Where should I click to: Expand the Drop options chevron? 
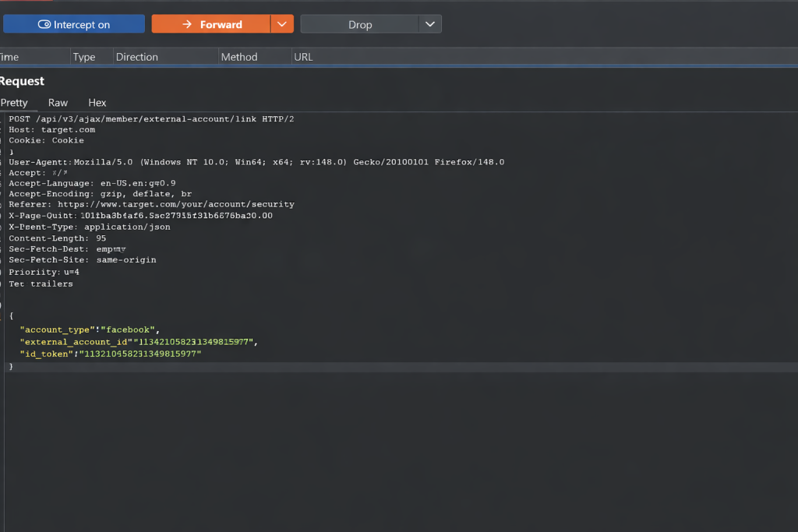pos(430,24)
